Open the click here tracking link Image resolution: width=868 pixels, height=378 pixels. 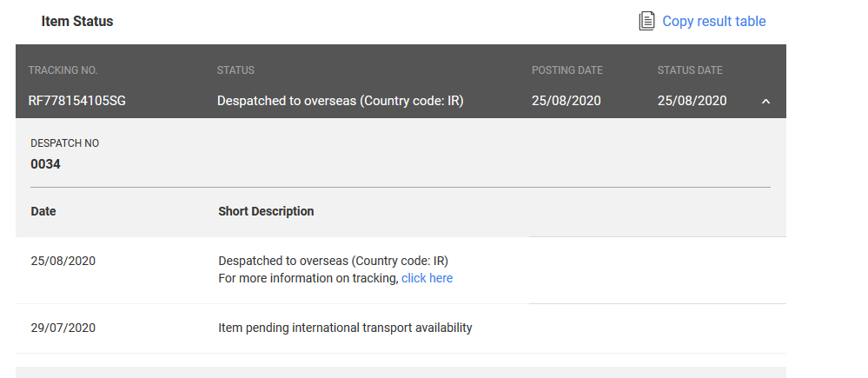coord(427,278)
